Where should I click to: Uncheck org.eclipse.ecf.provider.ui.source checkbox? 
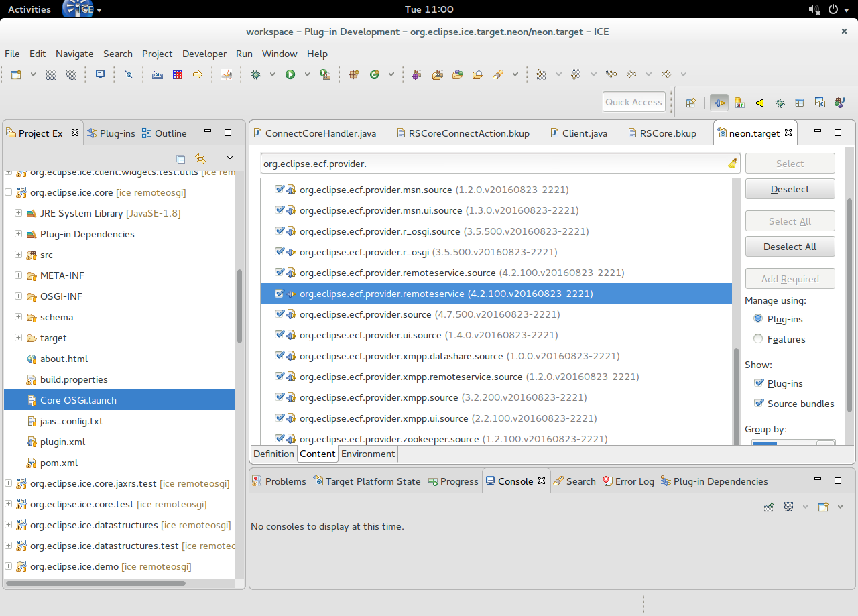[280, 335]
